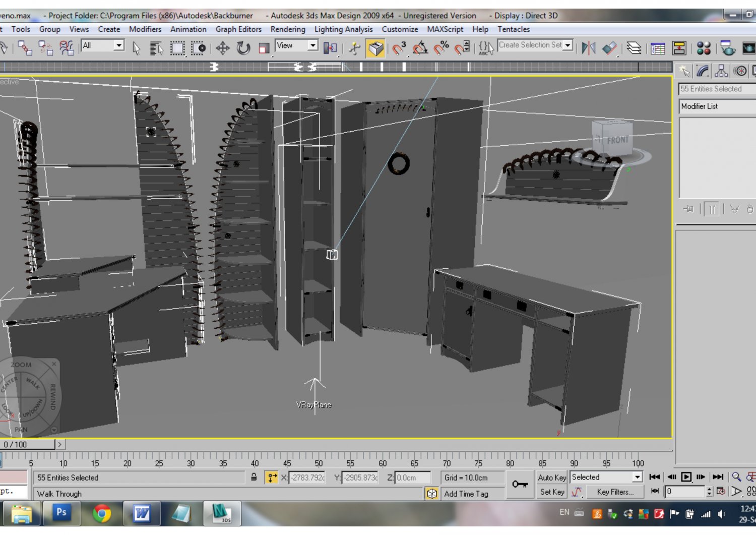Image resolution: width=756 pixels, height=535 pixels.
Task: Enable Angle Snap
Action: click(419, 48)
